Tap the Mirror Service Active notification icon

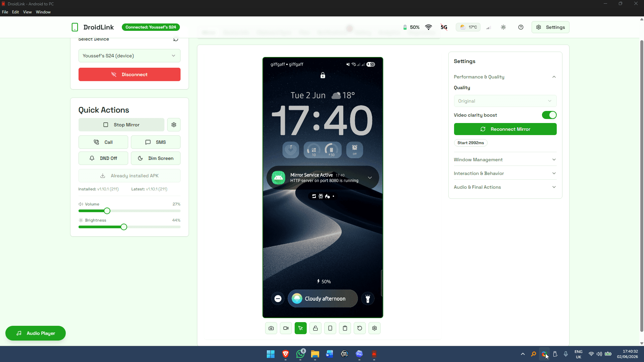[x=279, y=178]
